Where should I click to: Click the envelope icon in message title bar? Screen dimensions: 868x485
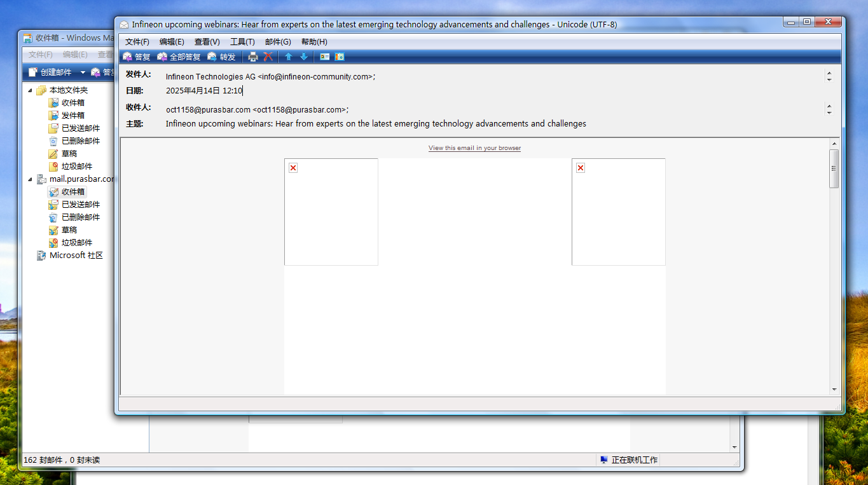(x=124, y=25)
